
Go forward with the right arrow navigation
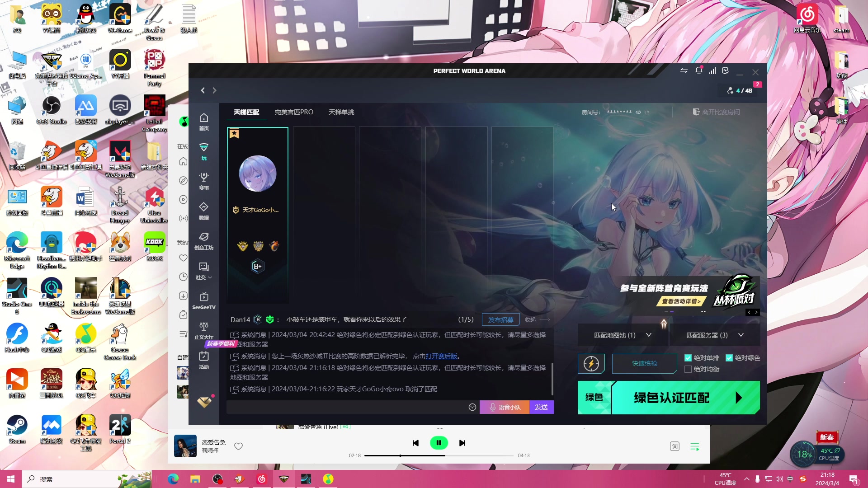pos(214,90)
